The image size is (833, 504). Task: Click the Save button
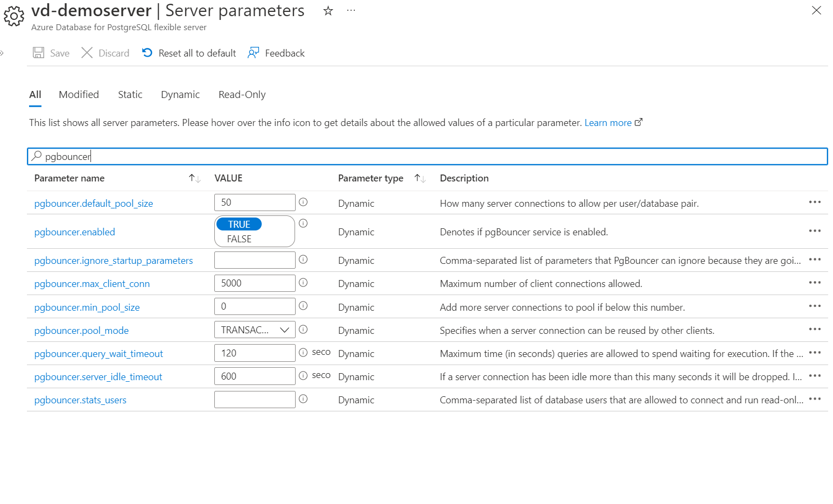(x=51, y=53)
